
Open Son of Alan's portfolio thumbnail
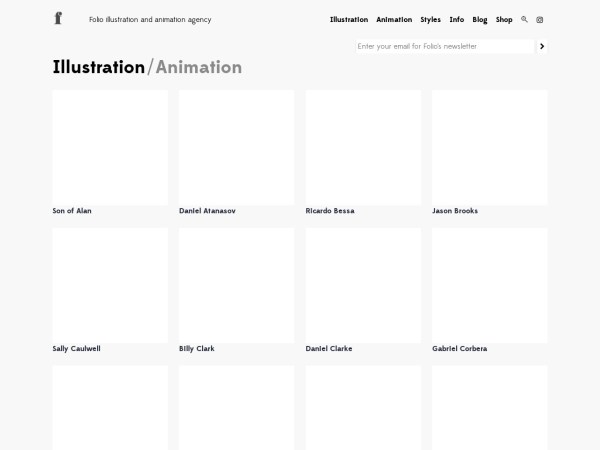click(110, 147)
